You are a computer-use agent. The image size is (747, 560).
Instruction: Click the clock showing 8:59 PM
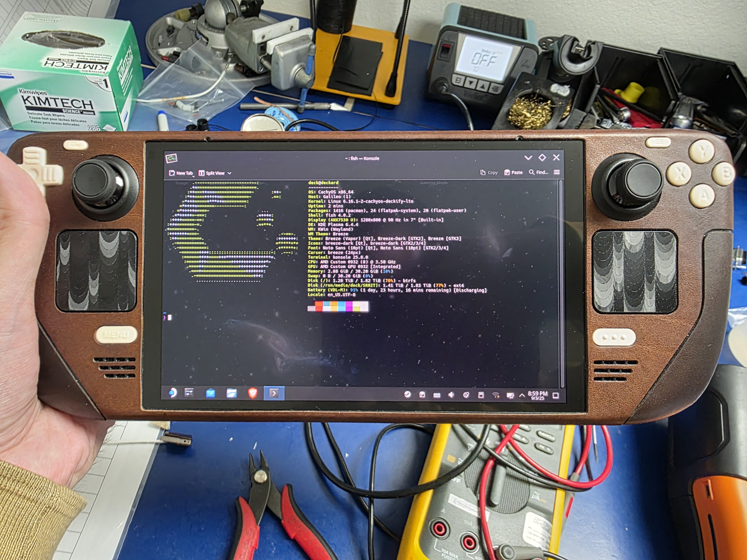coord(537,395)
